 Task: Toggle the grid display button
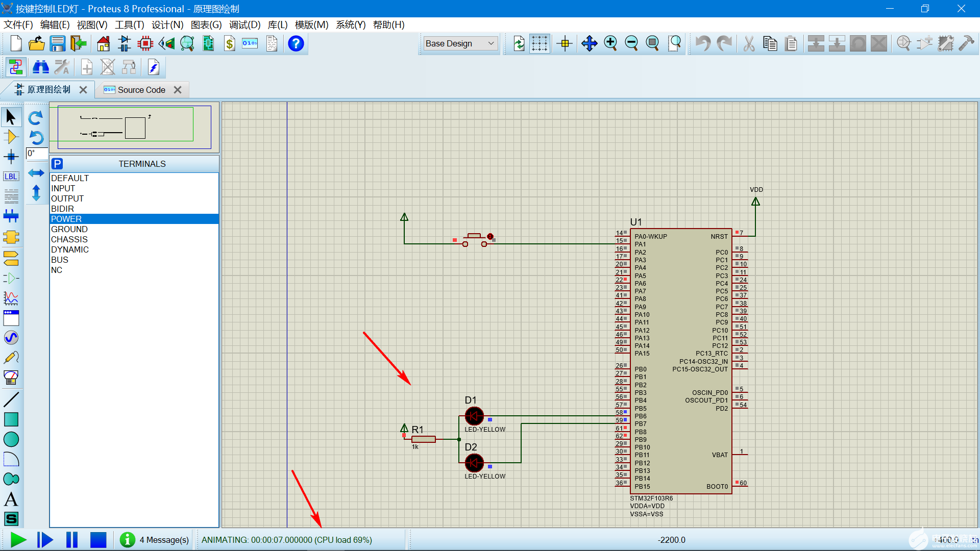[x=540, y=44]
